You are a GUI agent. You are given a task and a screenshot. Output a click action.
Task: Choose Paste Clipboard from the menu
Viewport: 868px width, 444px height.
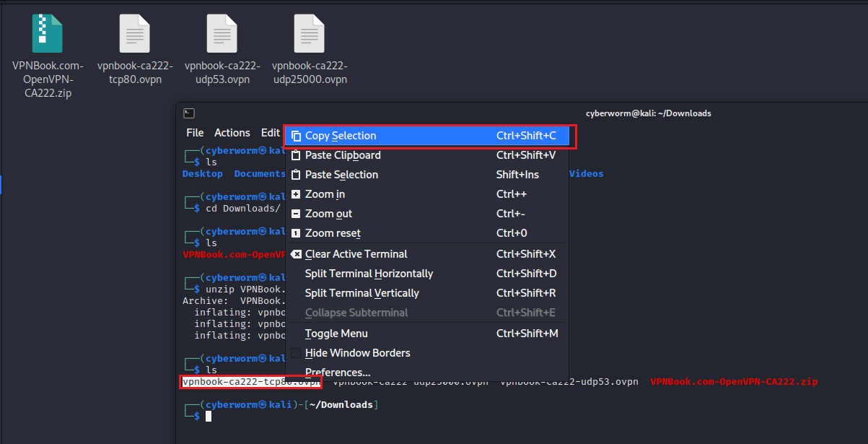[343, 155]
